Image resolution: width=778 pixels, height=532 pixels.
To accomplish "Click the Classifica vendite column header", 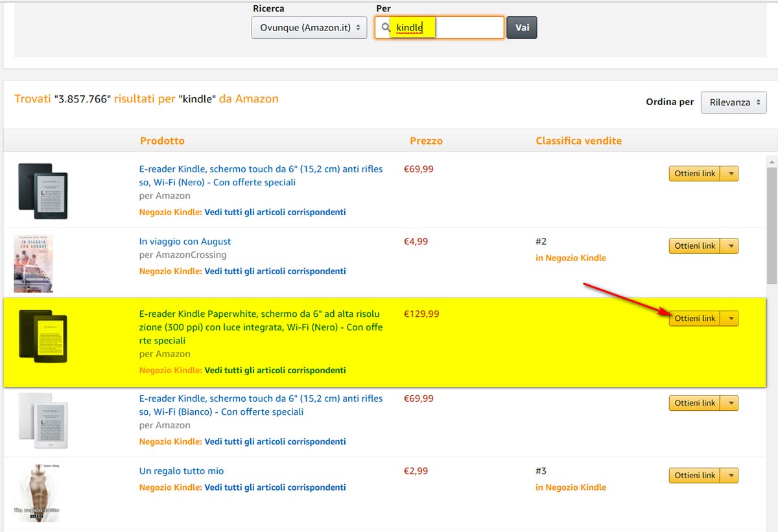I will pyautogui.click(x=578, y=141).
